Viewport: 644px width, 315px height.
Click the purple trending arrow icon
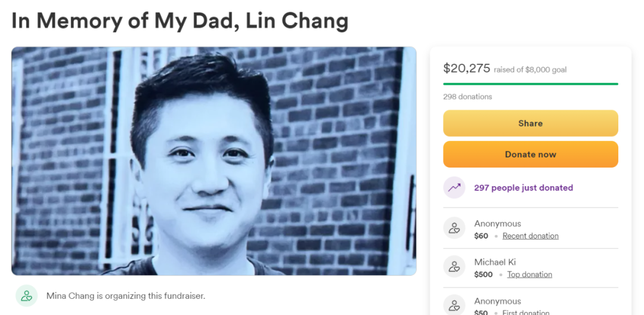click(454, 188)
